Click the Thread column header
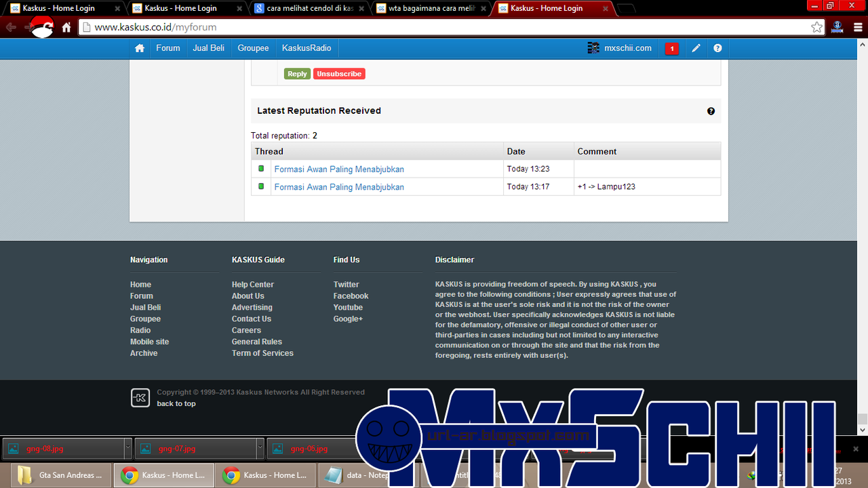 point(377,151)
